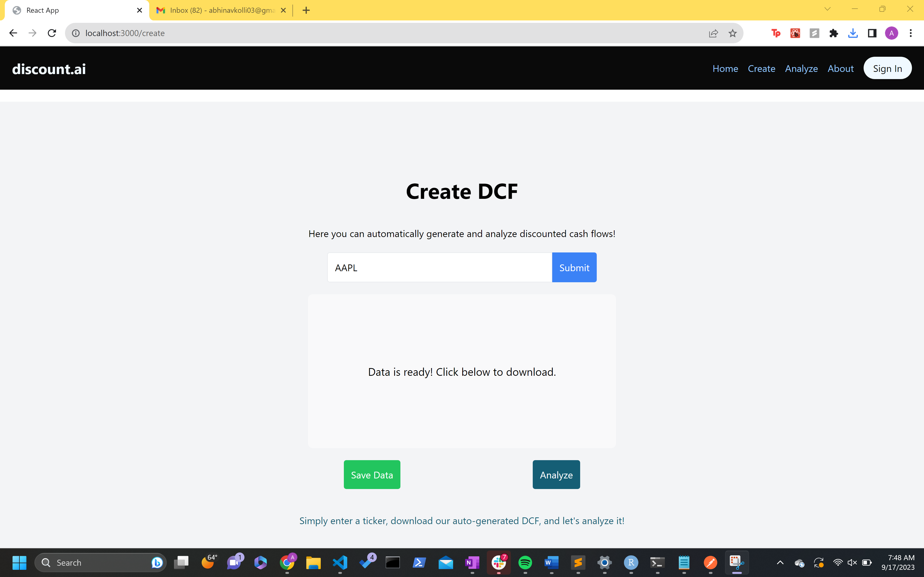Focus the ticker input containing AAPL
This screenshot has width=924, height=577.
pos(439,268)
